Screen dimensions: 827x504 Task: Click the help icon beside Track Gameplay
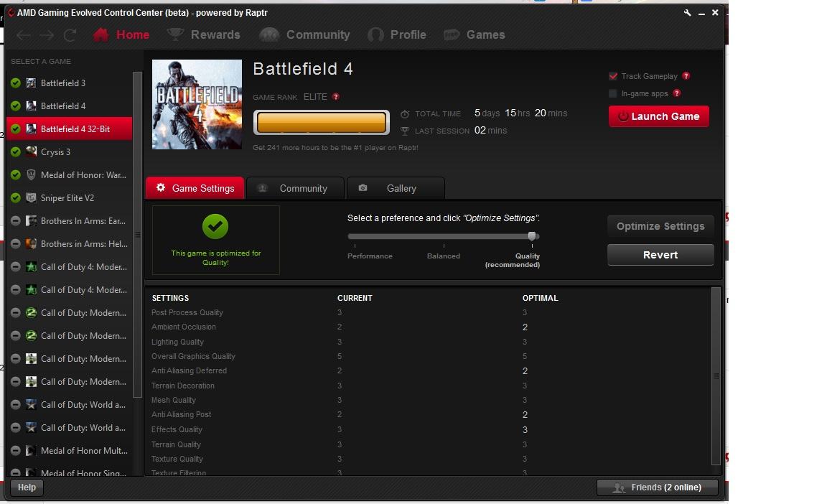click(686, 76)
